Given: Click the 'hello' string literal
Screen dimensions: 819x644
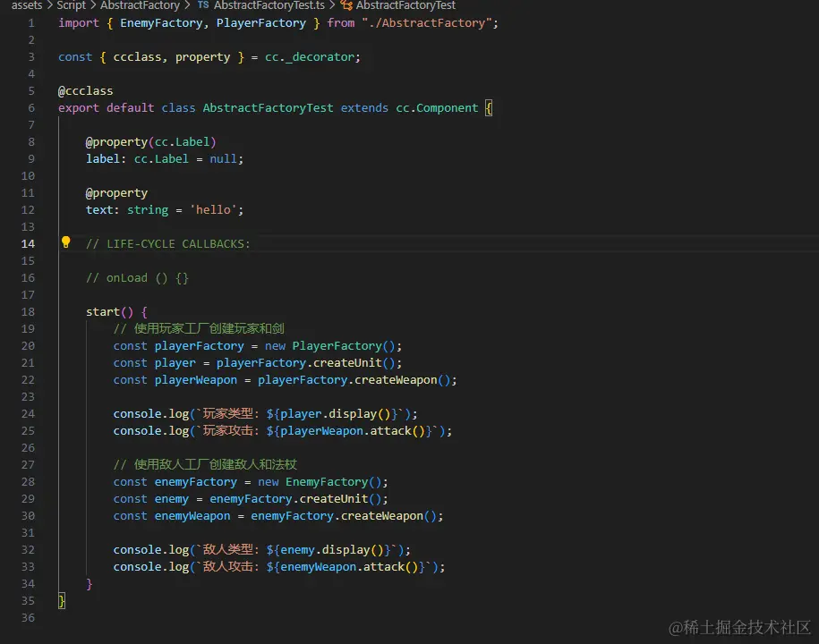Looking at the screenshot, I should 214,210.
